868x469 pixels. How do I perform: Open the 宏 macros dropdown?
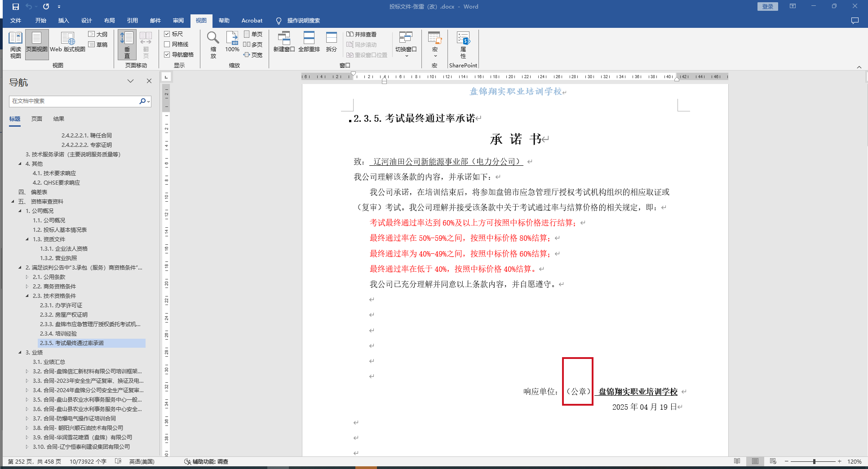[435, 45]
